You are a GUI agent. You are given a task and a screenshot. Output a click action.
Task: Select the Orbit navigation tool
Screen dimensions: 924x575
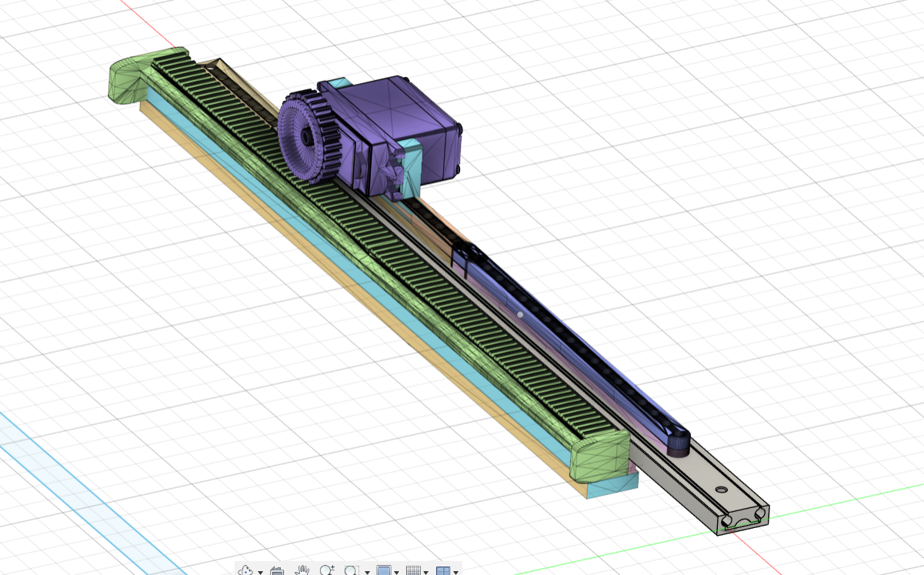(x=245, y=570)
